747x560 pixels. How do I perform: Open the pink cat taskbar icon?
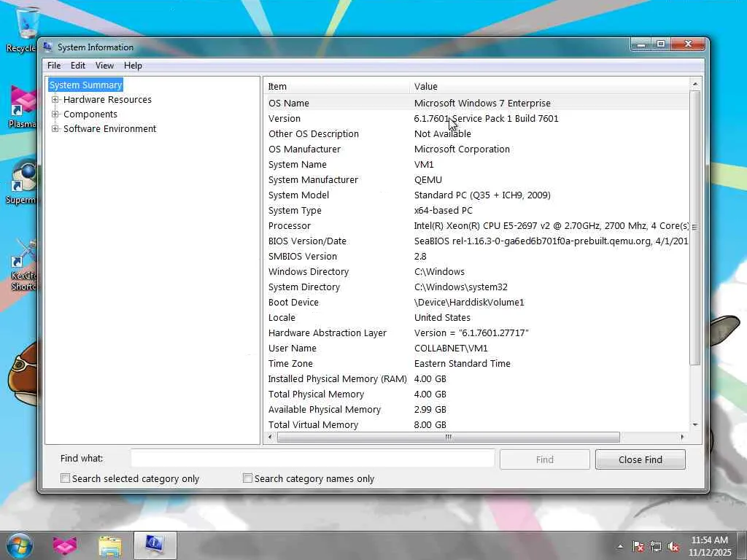pyautogui.click(x=65, y=545)
